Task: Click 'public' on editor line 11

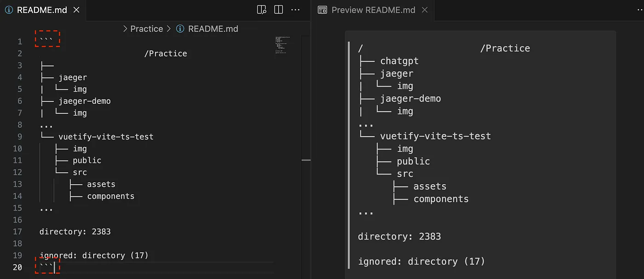Action: [87, 161]
